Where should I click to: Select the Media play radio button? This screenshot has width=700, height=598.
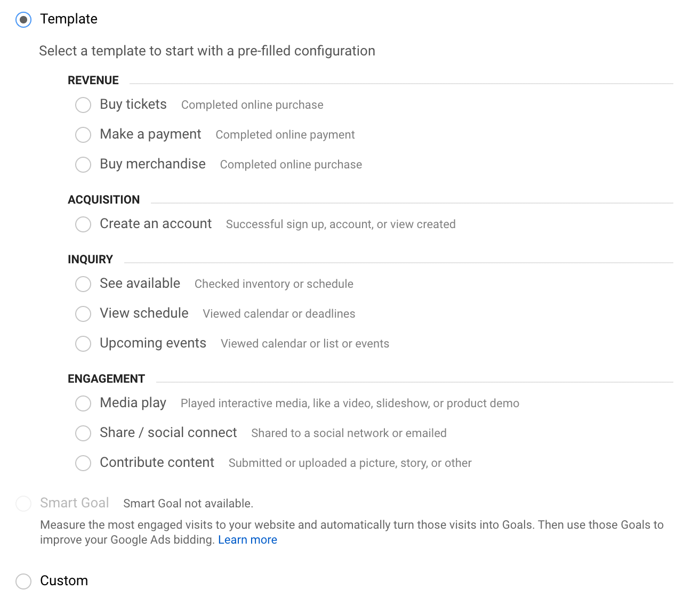(x=83, y=403)
